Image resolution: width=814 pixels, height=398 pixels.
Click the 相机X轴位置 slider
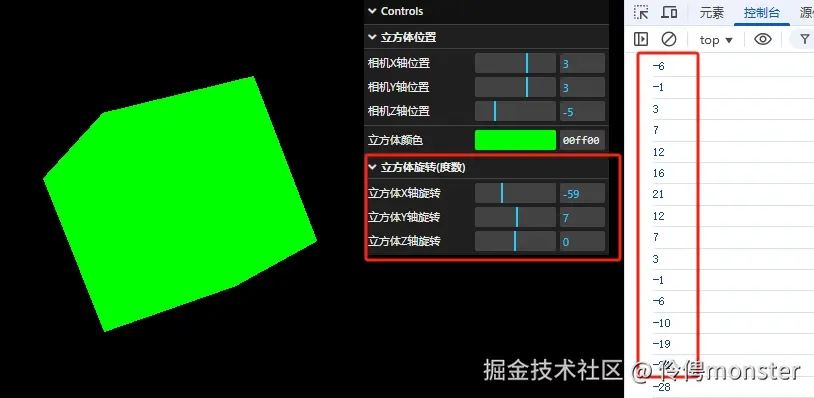coord(515,63)
